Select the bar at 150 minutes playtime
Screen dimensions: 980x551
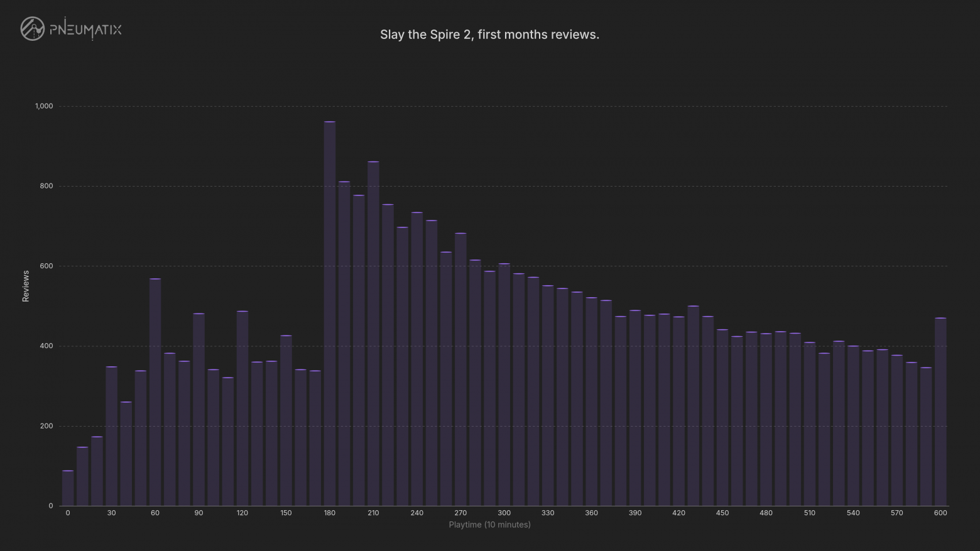(286, 420)
